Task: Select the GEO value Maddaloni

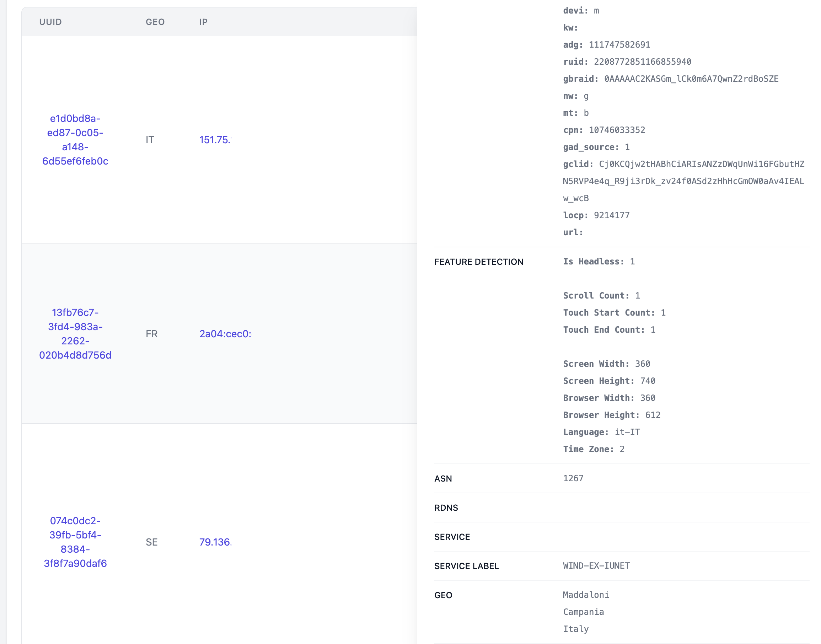Action: [x=586, y=595]
